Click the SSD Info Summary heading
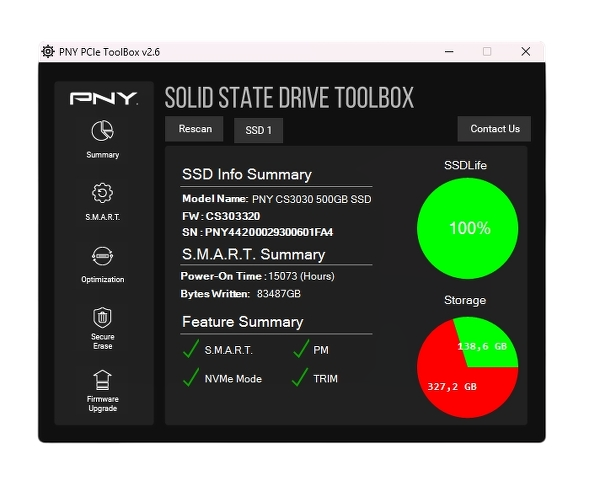Viewport: 600px width, 502px height. (x=247, y=174)
